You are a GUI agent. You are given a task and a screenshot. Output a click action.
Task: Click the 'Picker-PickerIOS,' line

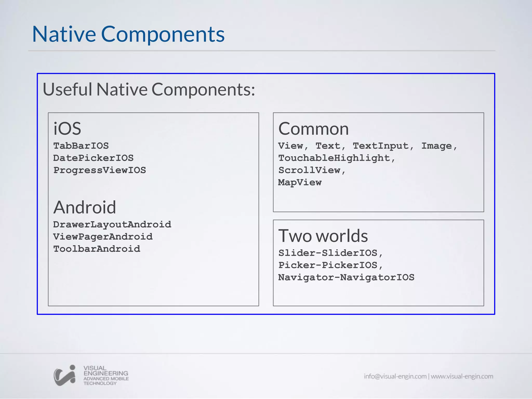click(330, 265)
